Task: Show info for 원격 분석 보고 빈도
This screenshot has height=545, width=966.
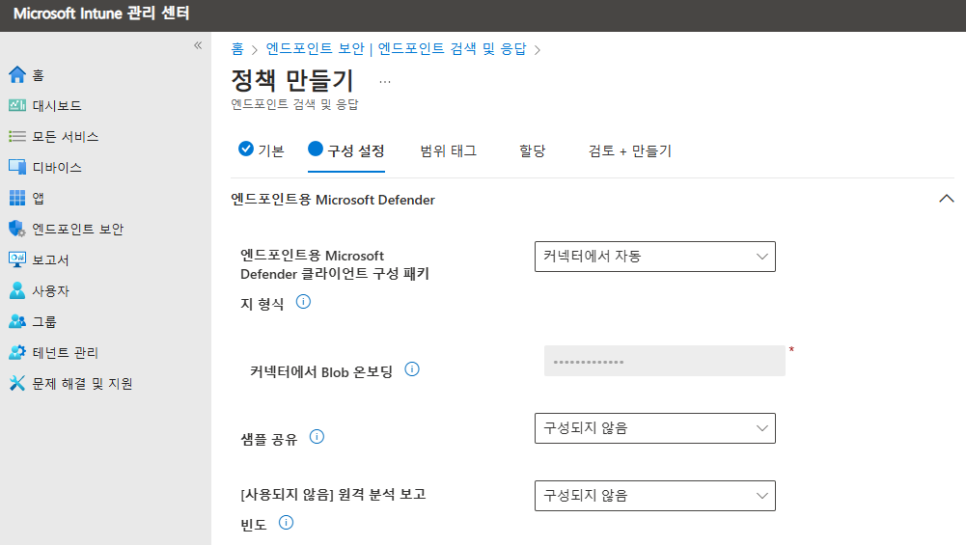Action: click(286, 523)
